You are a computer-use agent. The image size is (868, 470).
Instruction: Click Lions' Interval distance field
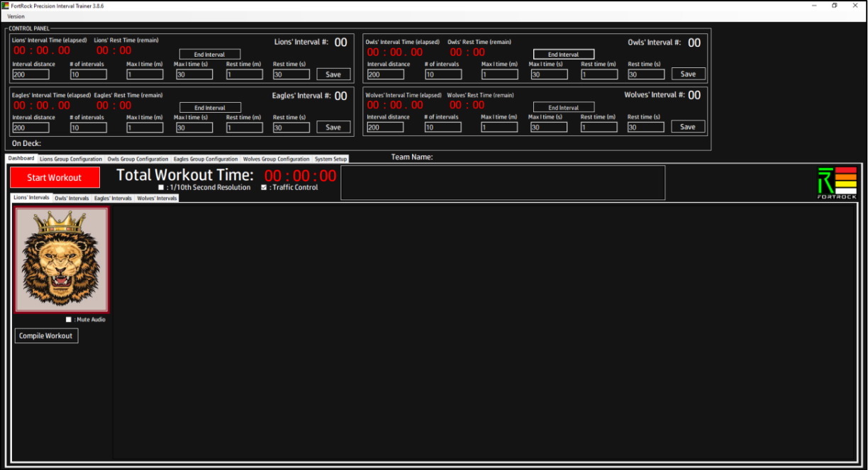click(30, 74)
